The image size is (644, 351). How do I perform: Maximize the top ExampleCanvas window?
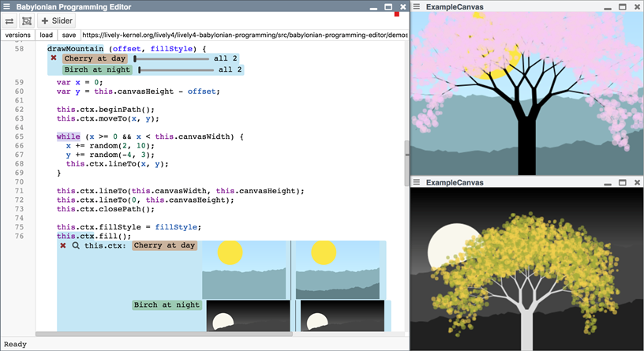[x=622, y=7]
